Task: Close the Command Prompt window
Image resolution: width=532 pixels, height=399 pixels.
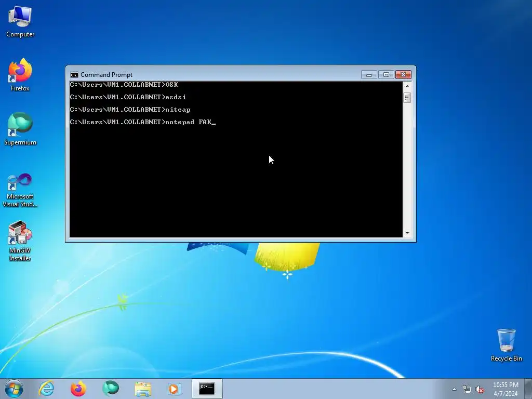Action: click(x=403, y=75)
